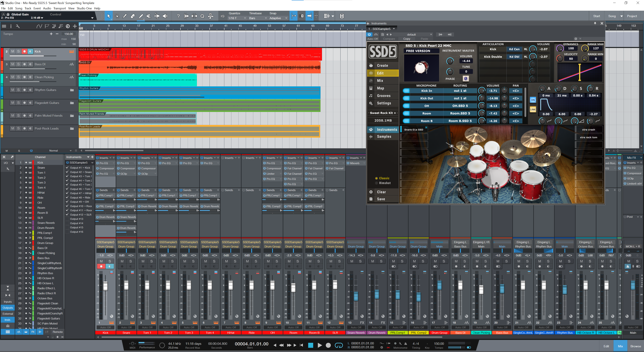Expand the SSD5 default preset dropdown
The height and width of the screenshot is (352, 644).
click(431, 35)
